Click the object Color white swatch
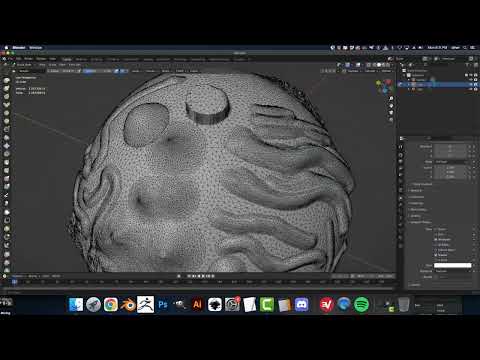The width and height of the screenshot is (480, 360). pyautogui.click(x=452, y=265)
